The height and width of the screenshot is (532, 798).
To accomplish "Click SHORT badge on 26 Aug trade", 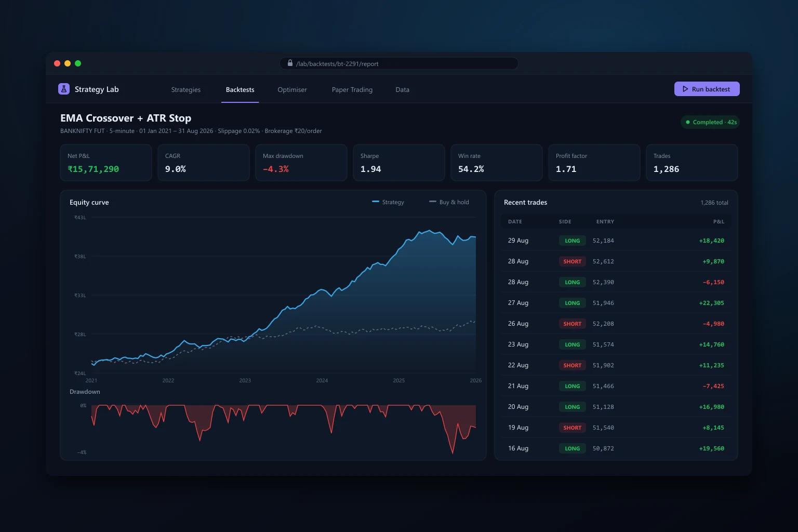I will (573, 324).
